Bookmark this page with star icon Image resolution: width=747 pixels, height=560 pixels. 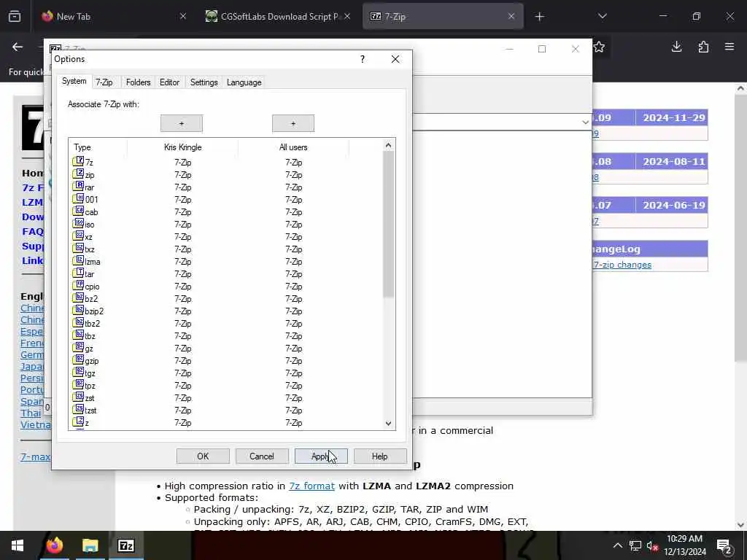pos(600,47)
